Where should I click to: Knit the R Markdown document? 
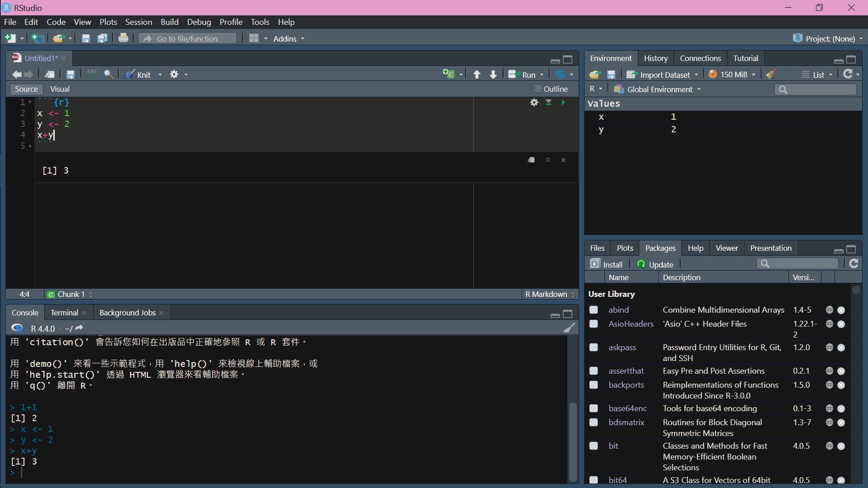140,74
